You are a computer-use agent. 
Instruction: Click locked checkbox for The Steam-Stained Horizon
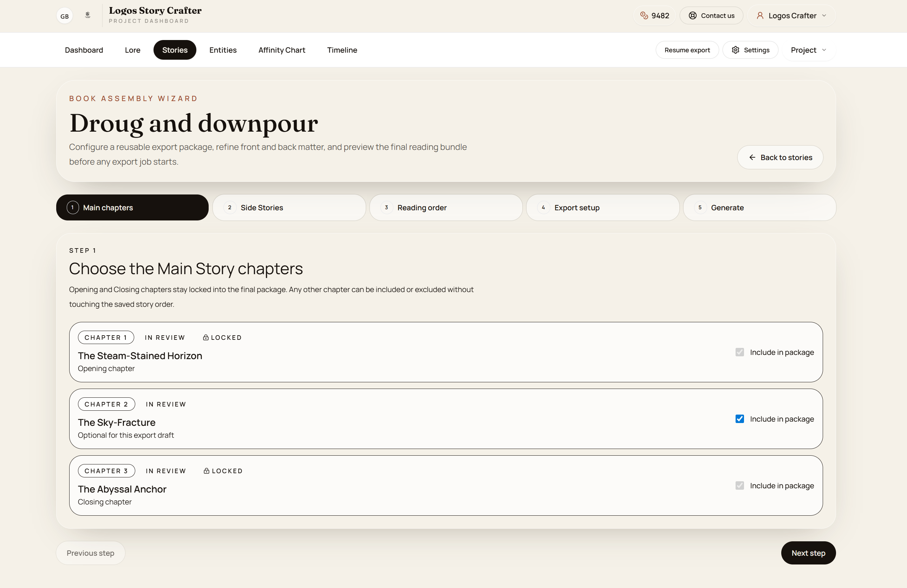(x=740, y=352)
